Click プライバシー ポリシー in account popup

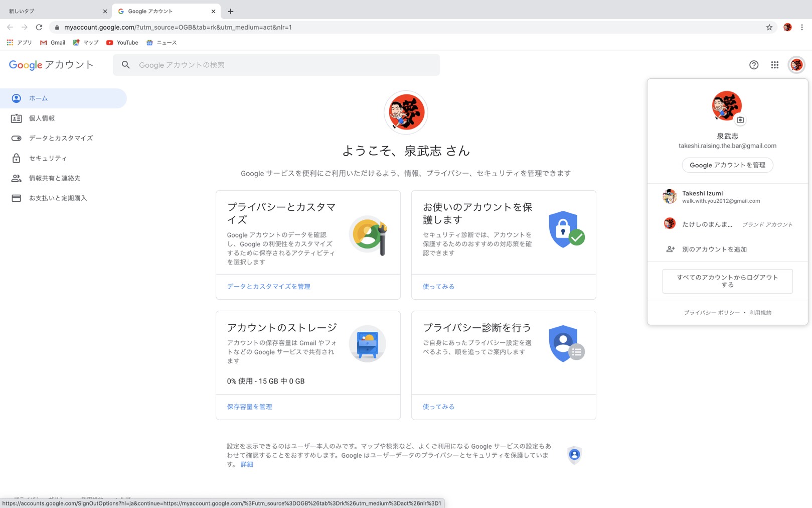[x=712, y=313]
